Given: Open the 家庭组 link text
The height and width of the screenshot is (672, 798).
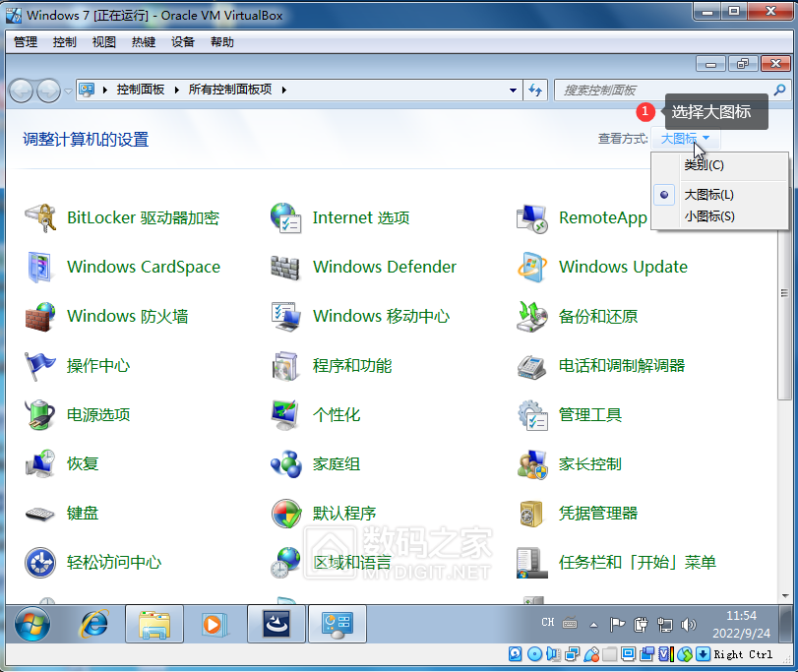Looking at the screenshot, I should point(337,464).
